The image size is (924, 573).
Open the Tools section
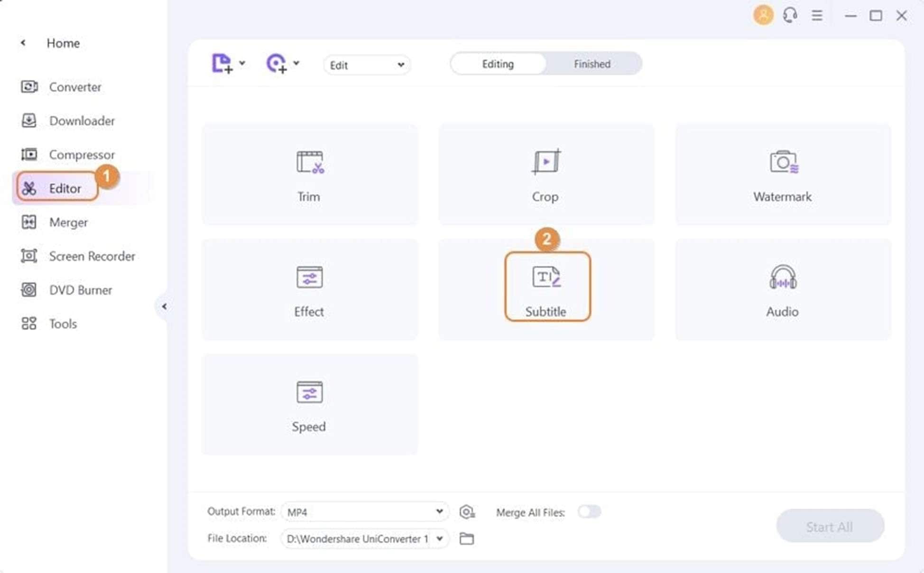49,323
